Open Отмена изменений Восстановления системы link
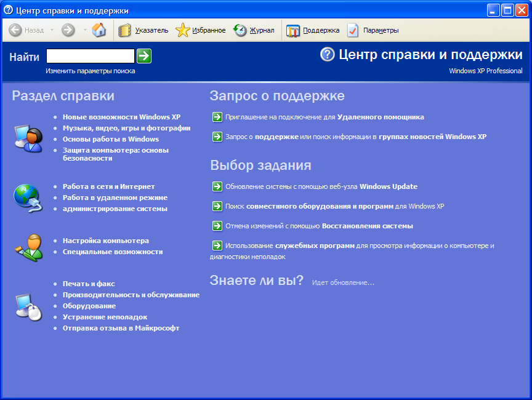532x400 pixels. (320, 226)
